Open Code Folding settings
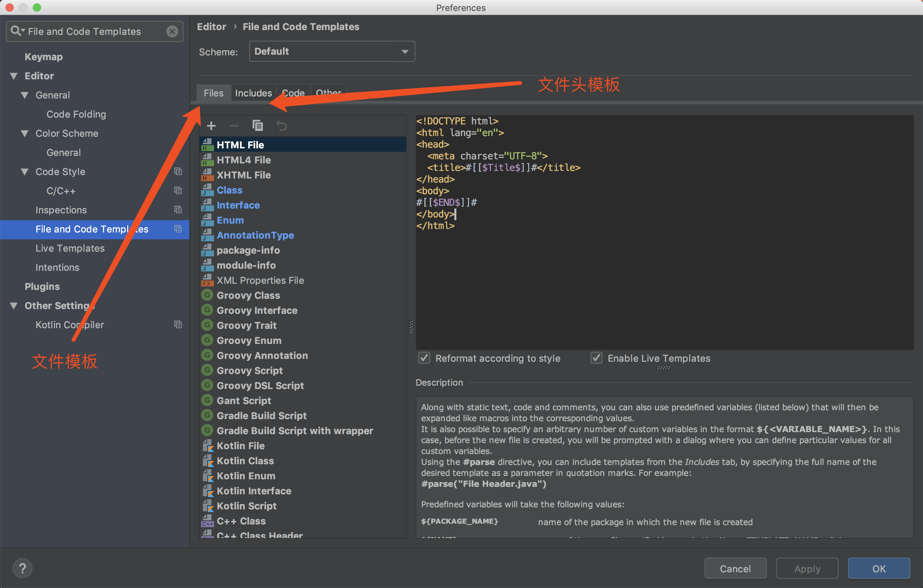Viewport: 923px width, 588px height. coord(76,114)
